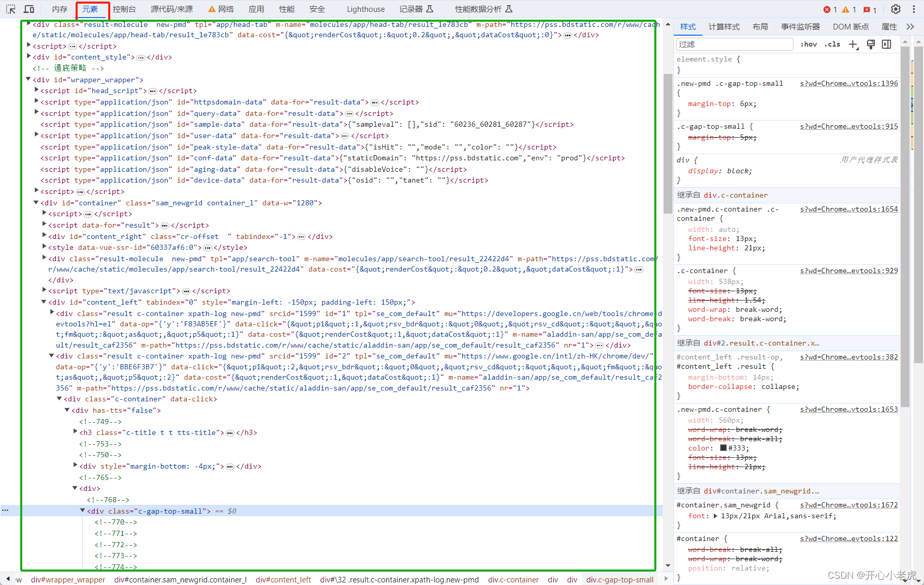
Task: Open the DOM 断点 breakpoints tab
Action: click(850, 26)
